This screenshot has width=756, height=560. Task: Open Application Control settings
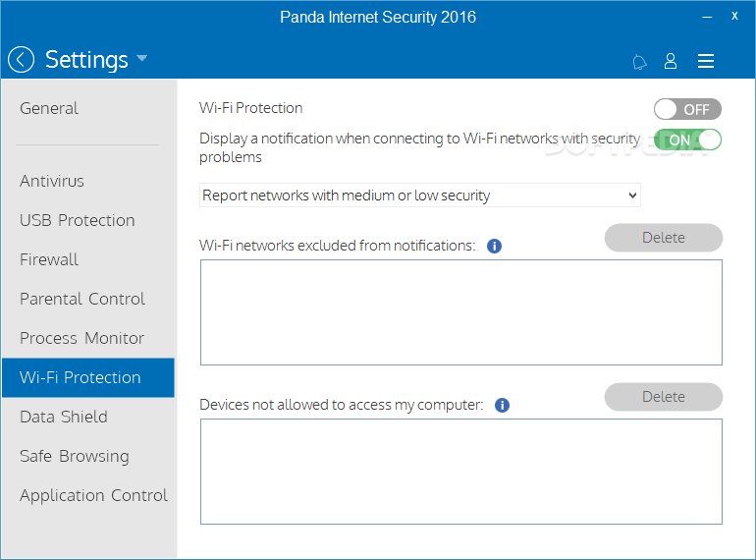pos(93,496)
